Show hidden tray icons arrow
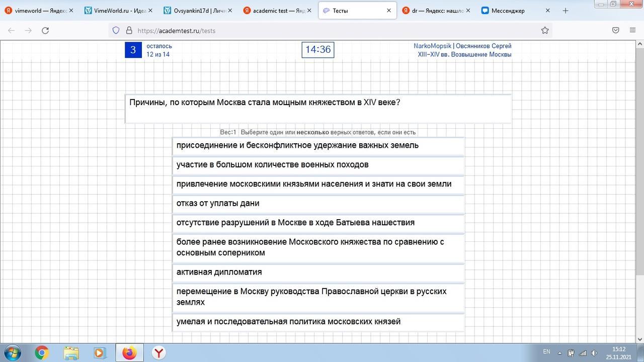Screen dimensions: 644x362 point(559,353)
